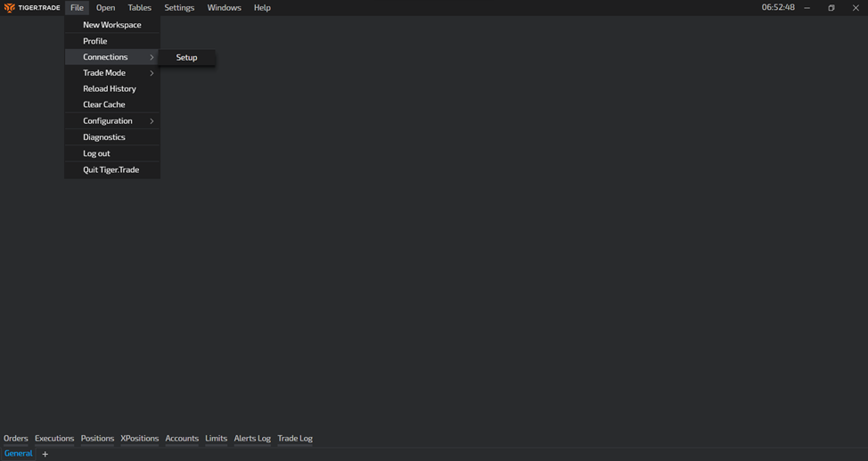Open the Windows menu
Viewport: 868px width, 461px height.
[x=225, y=8]
